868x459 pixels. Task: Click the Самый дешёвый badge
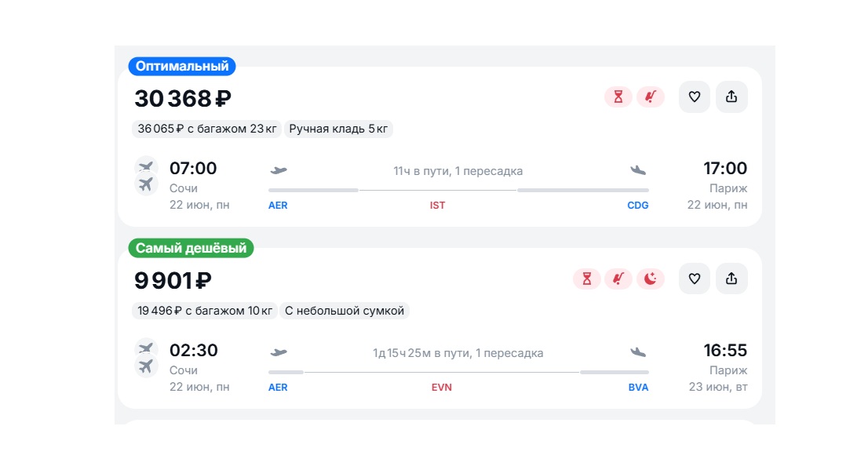pyautogui.click(x=191, y=248)
